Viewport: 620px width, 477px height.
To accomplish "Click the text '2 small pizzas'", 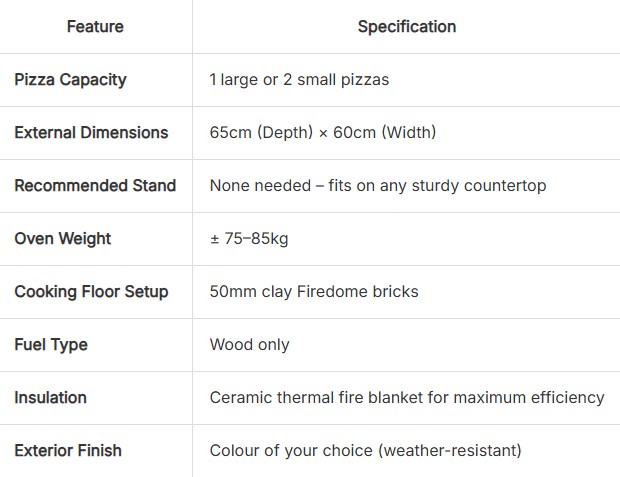I will click(336, 80).
